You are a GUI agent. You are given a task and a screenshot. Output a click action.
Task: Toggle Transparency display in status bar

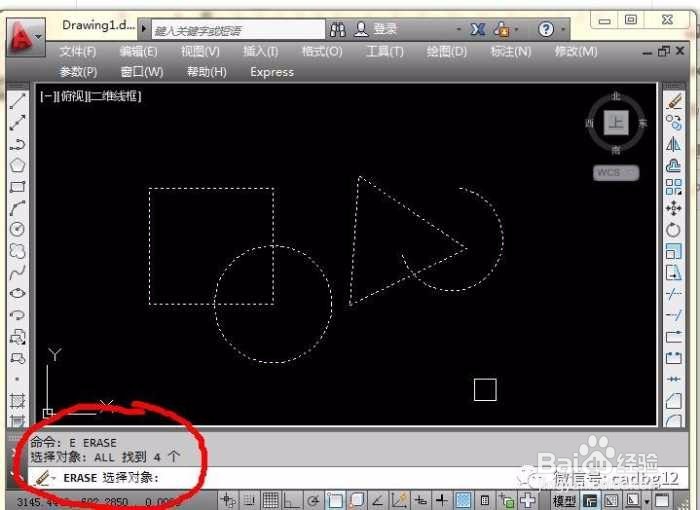coord(463,500)
